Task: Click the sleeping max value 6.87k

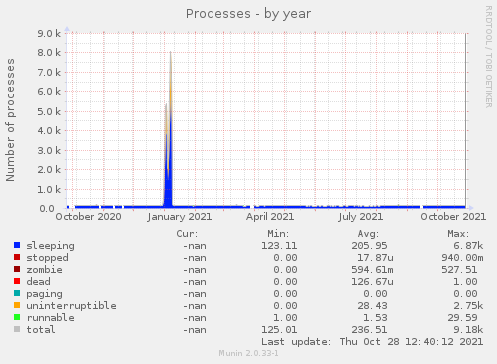Action: (x=468, y=246)
